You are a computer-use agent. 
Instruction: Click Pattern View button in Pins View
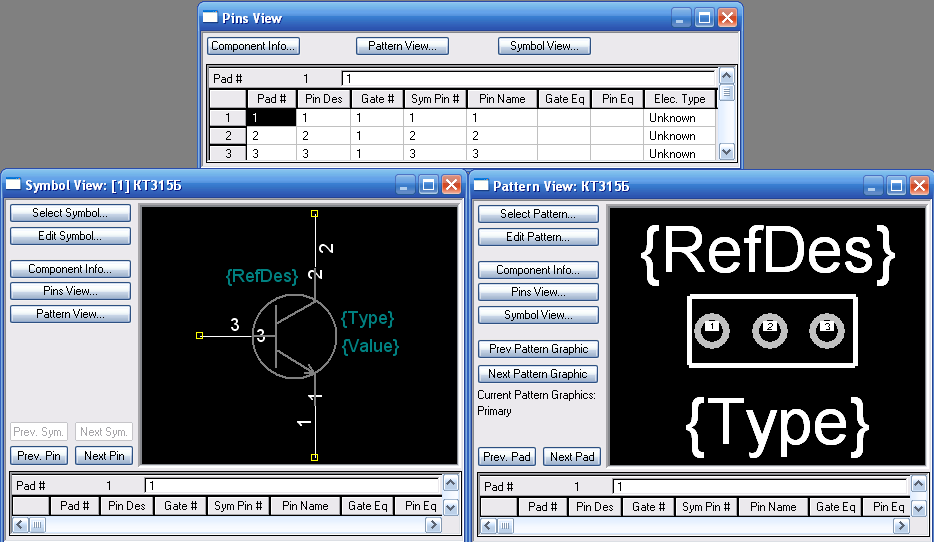(402, 46)
